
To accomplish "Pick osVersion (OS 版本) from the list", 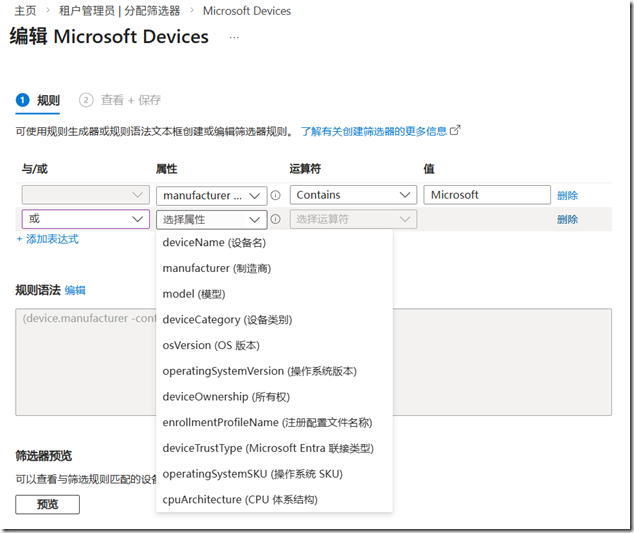I will point(211,346).
